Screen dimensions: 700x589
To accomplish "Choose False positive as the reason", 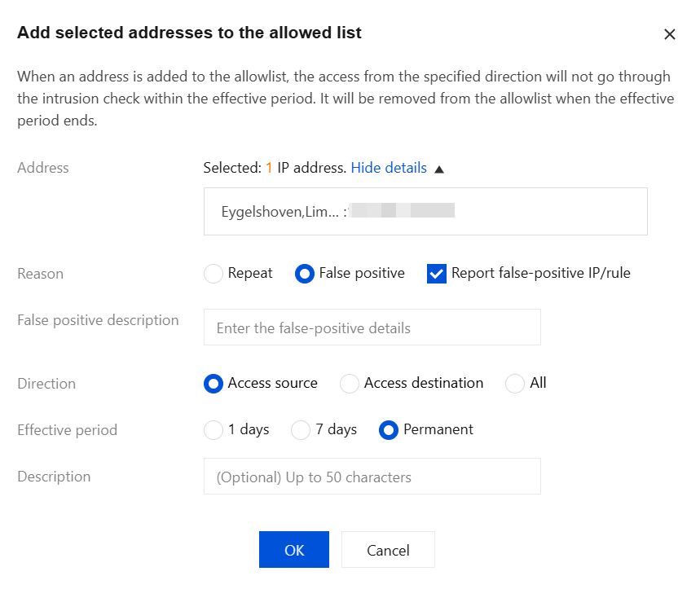I will point(305,274).
